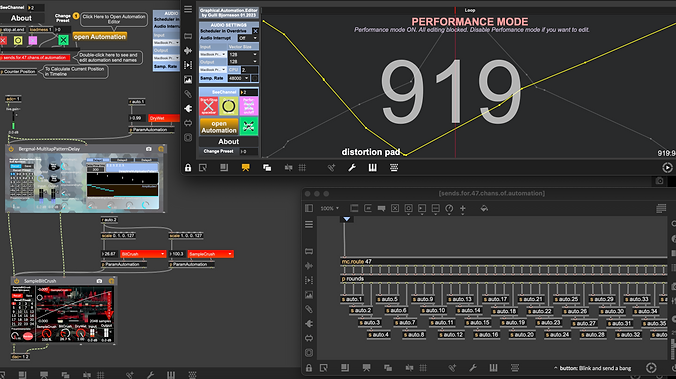Viewport: 676px width, 379px height.
Task: Click the audio on/off circle in editor window corner
Action: click(667, 168)
